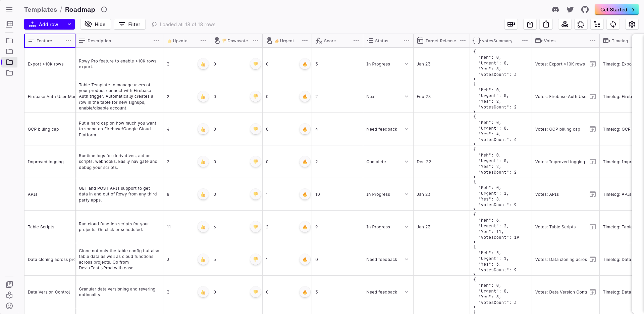
Task: Click the thumbs-up upvote for Table Scripts
Action: tap(203, 227)
